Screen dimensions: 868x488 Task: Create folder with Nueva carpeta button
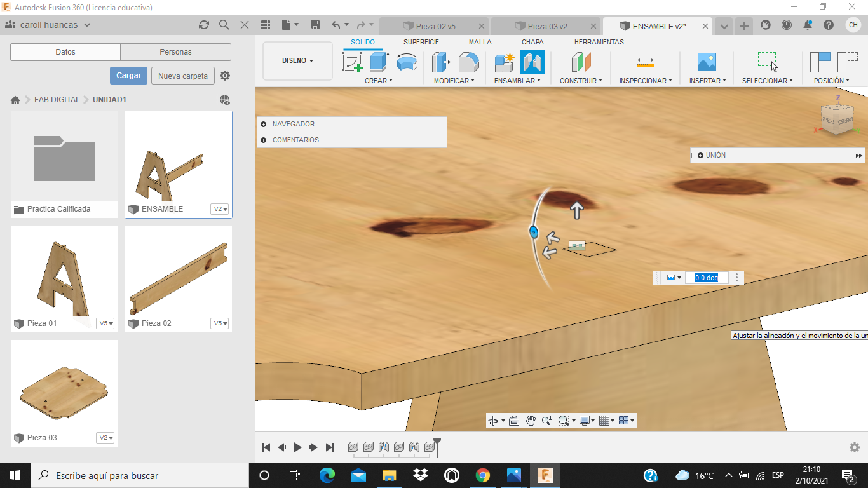point(183,76)
